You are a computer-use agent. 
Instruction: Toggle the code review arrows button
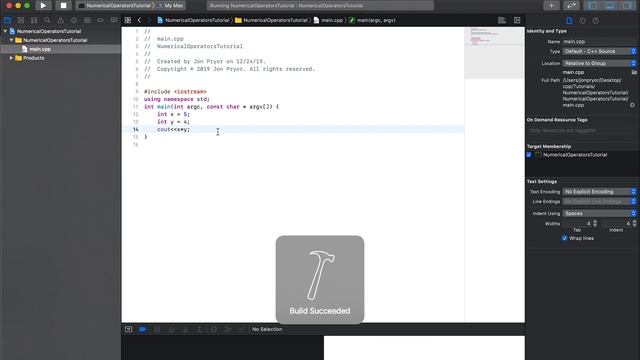(571, 6)
